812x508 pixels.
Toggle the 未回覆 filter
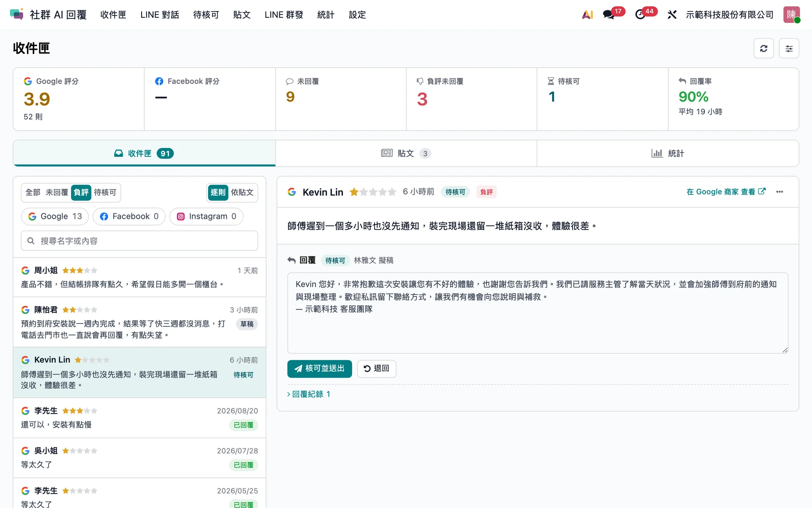57,192
